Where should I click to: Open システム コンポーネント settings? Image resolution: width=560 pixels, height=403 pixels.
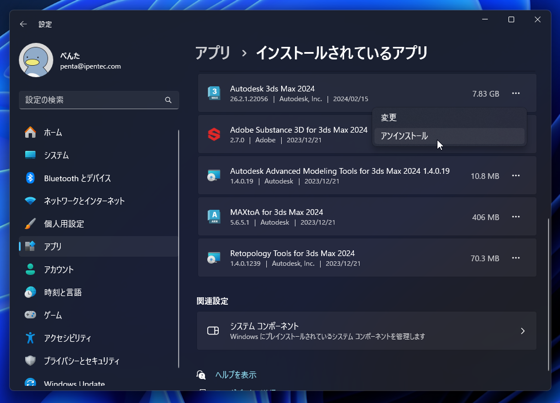366,331
